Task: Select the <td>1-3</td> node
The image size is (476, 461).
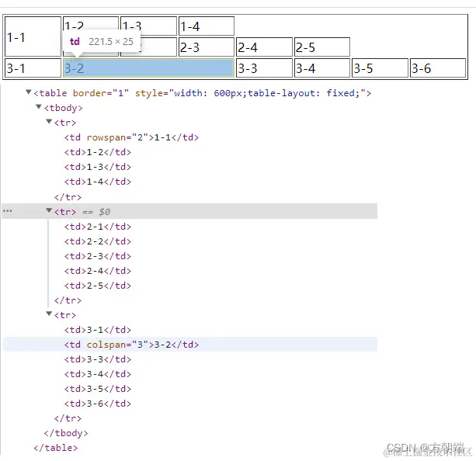Action: click(x=98, y=167)
